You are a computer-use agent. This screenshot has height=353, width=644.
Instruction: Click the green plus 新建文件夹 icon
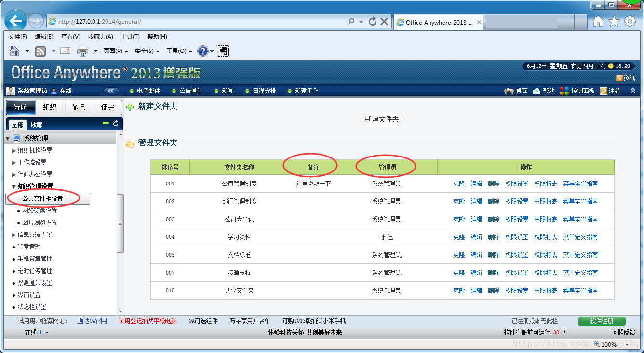pyautogui.click(x=130, y=107)
